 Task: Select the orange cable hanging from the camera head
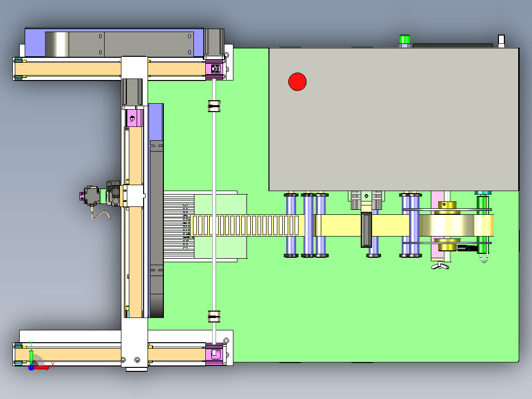[101, 214]
